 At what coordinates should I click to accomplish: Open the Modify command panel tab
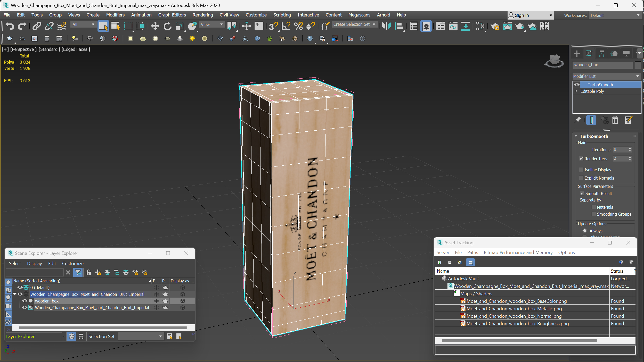(x=589, y=54)
